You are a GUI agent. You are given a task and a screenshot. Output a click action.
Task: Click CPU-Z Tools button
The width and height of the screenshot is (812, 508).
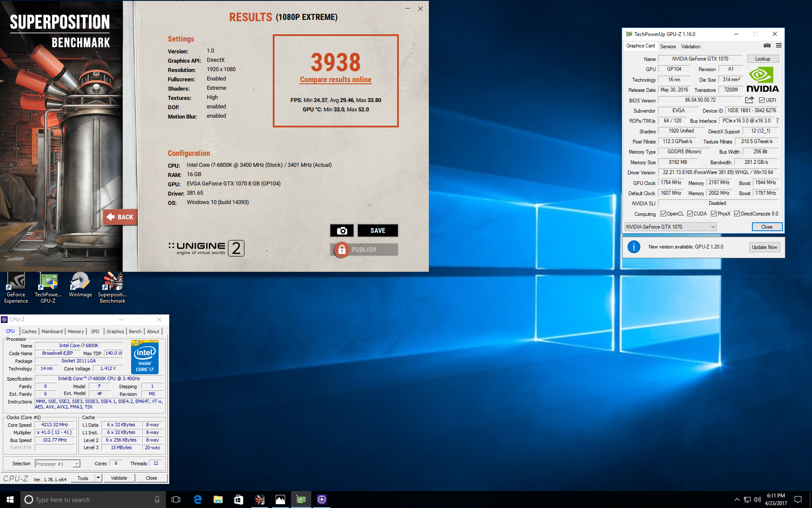coord(83,478)
